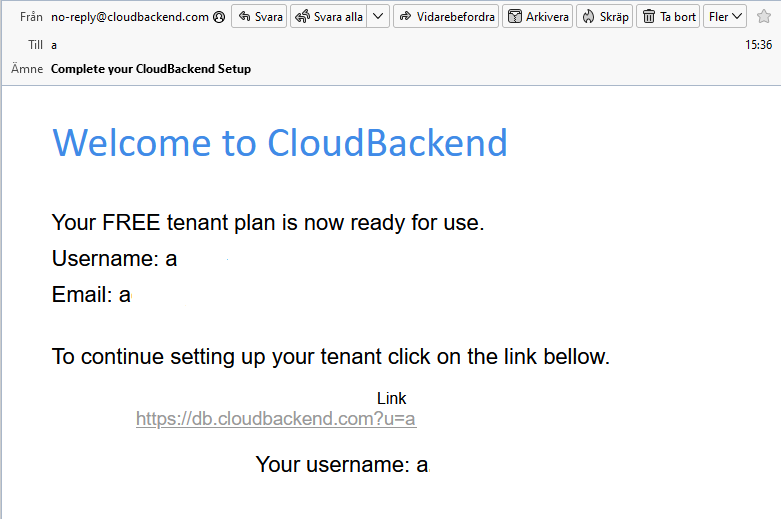Open the db.cloudbackend.com setup link

point(276,419)
